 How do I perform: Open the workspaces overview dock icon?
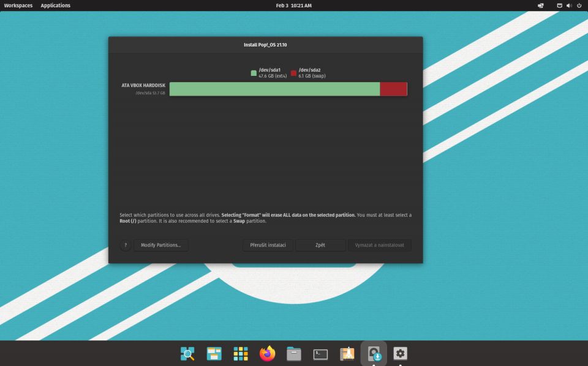214,353
